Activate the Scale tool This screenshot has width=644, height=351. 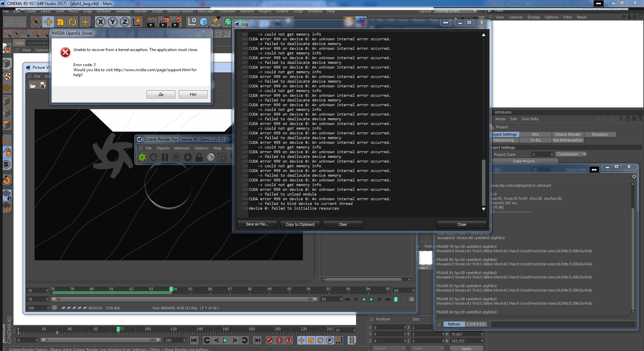[60, 22]
